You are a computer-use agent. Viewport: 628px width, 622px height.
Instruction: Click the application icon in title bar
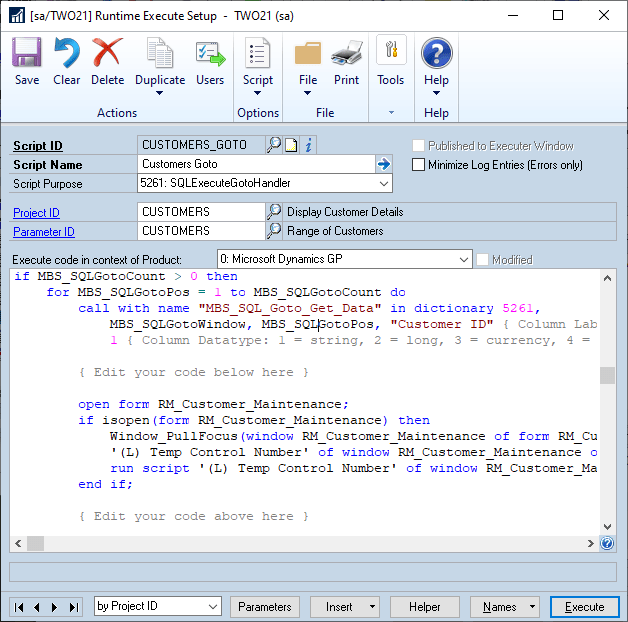point(17,16)
